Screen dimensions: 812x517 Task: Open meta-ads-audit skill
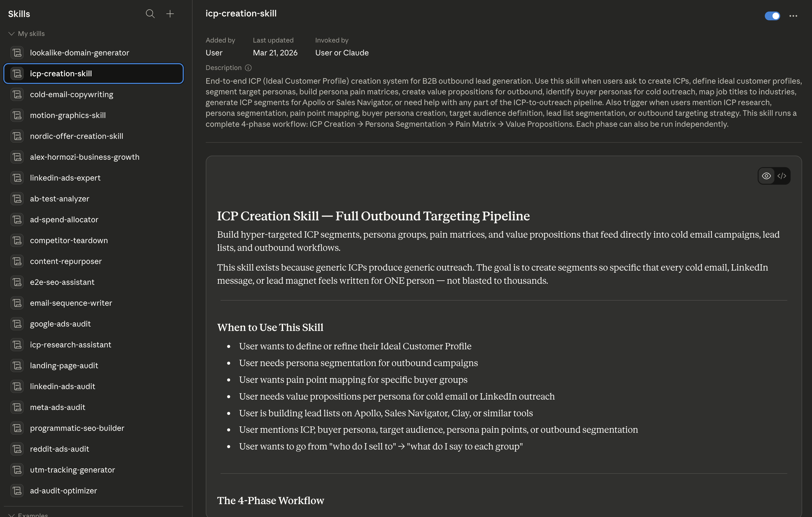coord(93,408)
